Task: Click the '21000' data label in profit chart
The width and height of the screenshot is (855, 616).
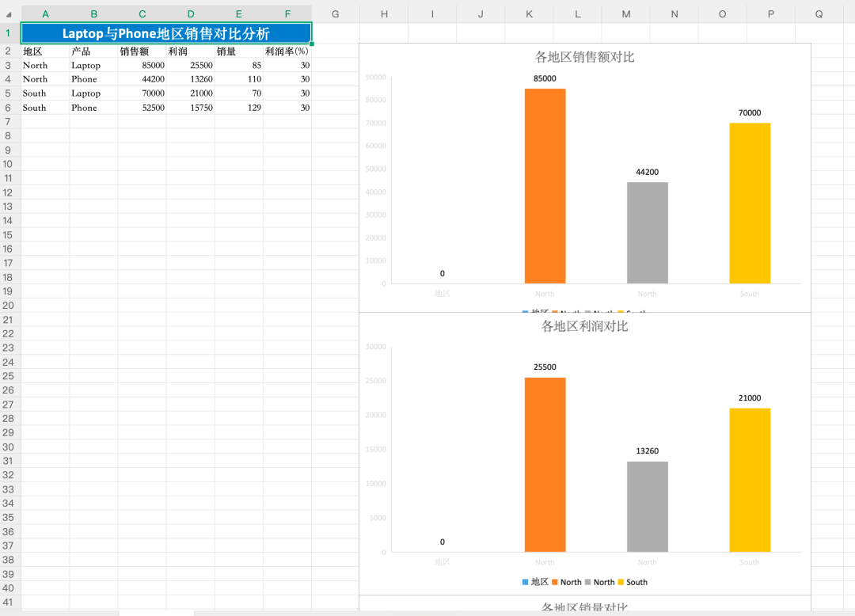Action: 750,398
